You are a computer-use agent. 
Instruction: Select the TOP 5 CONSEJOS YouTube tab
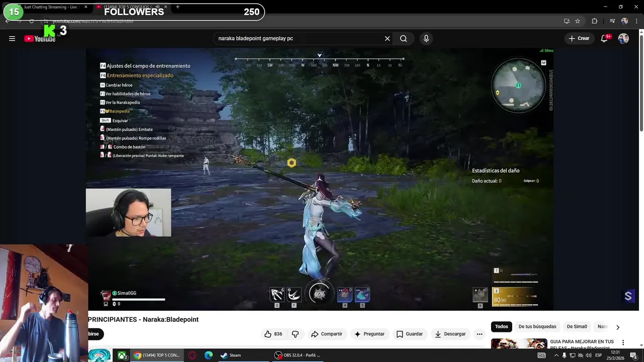click(132, 7)
